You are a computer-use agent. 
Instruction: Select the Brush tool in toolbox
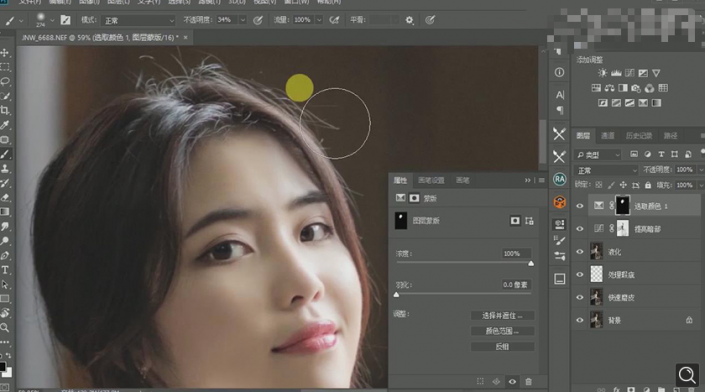[5, 154]
